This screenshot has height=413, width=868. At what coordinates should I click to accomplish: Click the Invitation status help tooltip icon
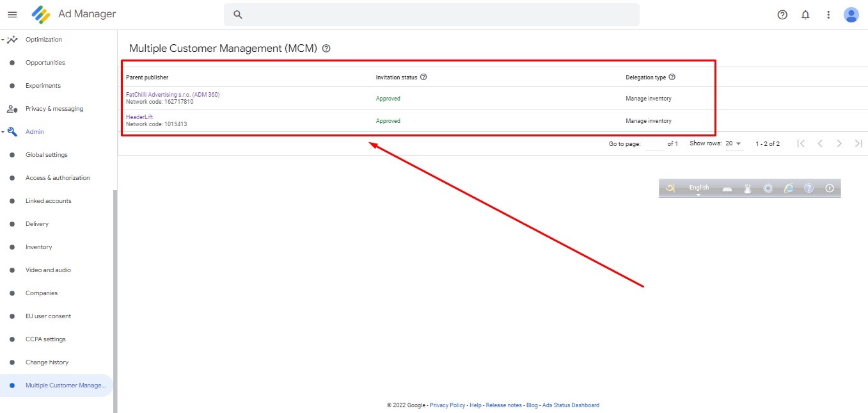[423, 77]
